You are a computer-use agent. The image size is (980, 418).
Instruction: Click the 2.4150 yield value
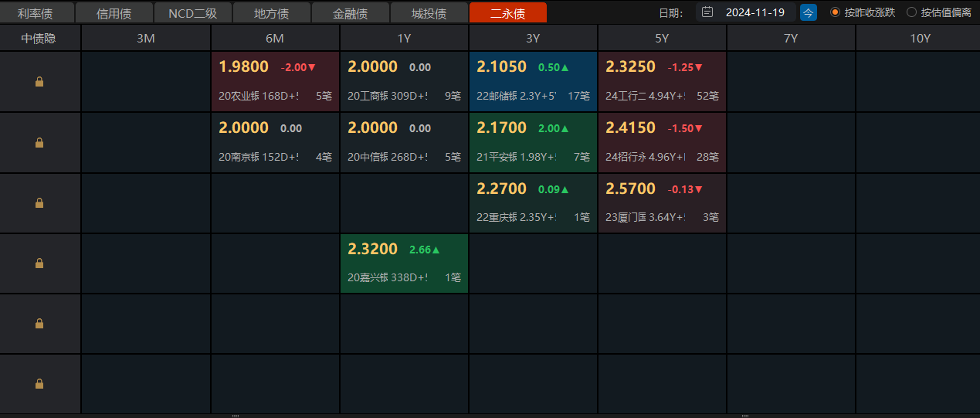pos(631,127)
